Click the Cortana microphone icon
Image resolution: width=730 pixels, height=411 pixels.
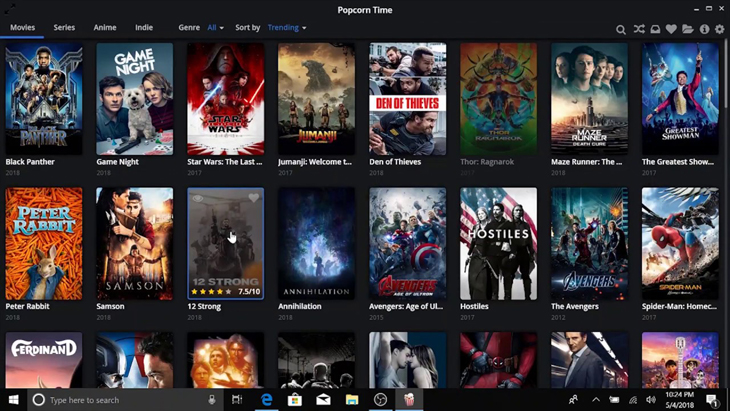[212, 400]
